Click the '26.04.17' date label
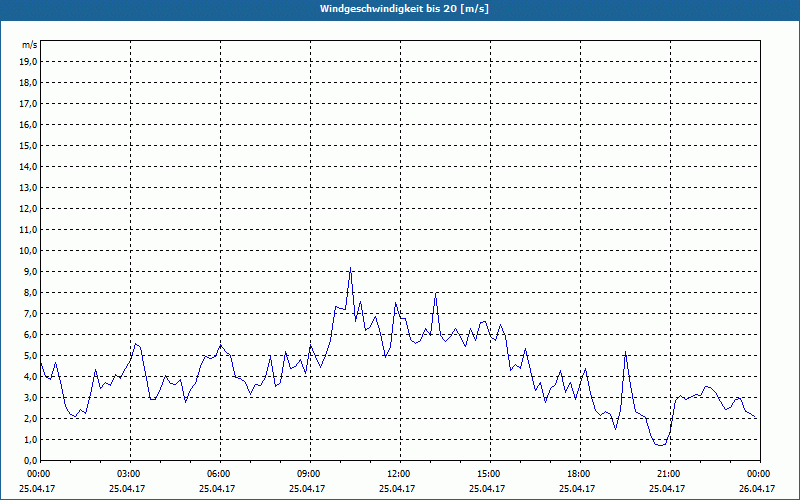The image size is (800, 500). [757, 488]
